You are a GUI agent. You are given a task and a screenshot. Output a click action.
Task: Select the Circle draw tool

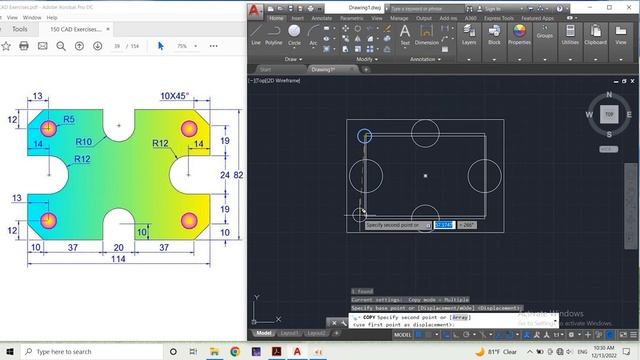pyautogui.click(x=294, y=35)
